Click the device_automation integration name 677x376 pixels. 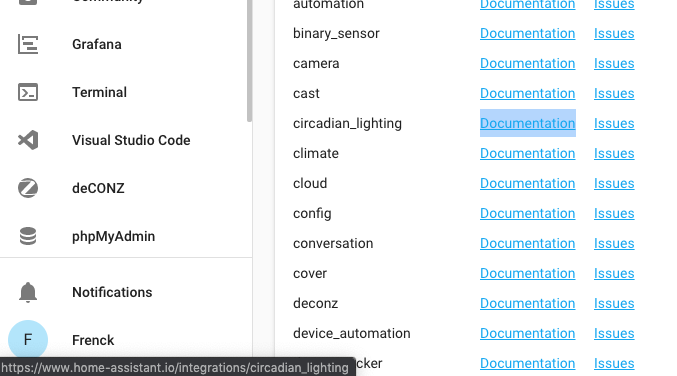pos(352,334)
